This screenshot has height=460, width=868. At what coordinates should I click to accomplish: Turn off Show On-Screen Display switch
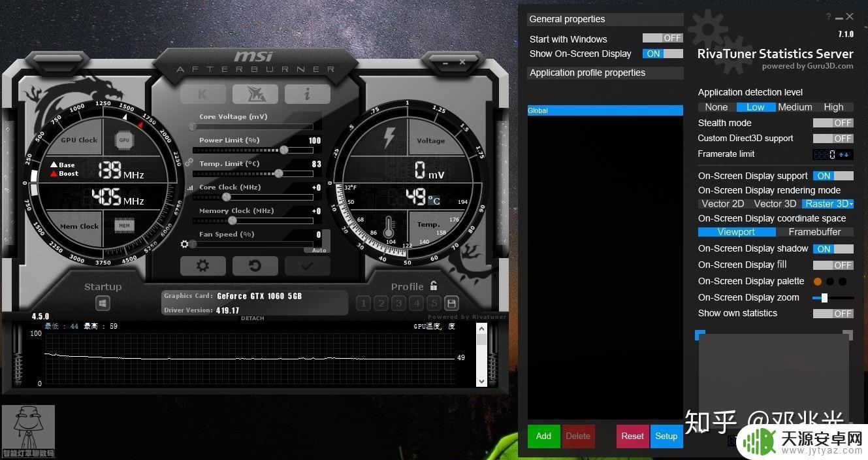pyautogui.click(x=663, y=54)
